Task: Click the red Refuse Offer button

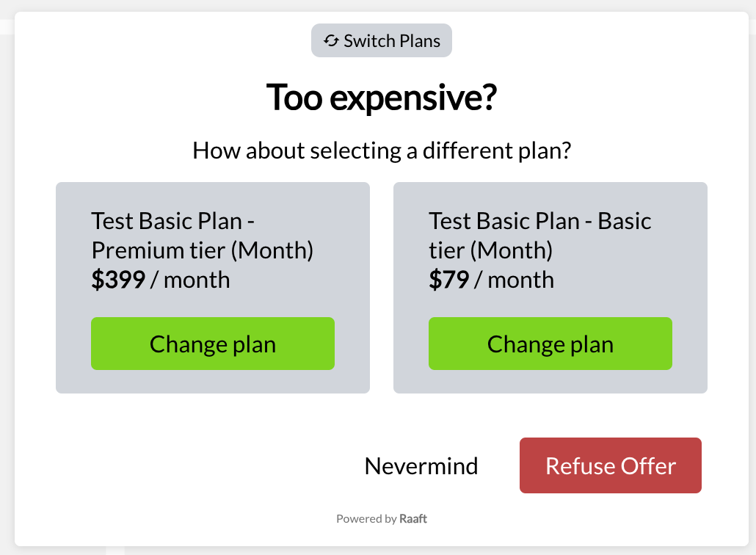Action: coord(611,465)
